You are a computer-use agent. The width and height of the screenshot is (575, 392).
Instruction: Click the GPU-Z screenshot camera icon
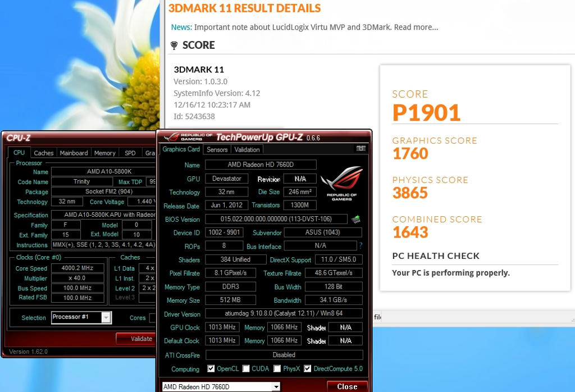[x=361, y=148]
